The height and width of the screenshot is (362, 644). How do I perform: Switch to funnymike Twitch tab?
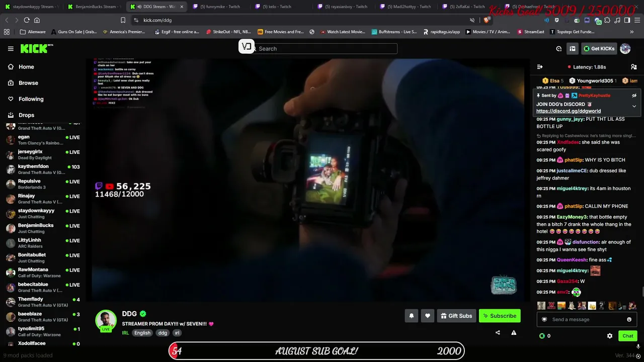(219, 7)
